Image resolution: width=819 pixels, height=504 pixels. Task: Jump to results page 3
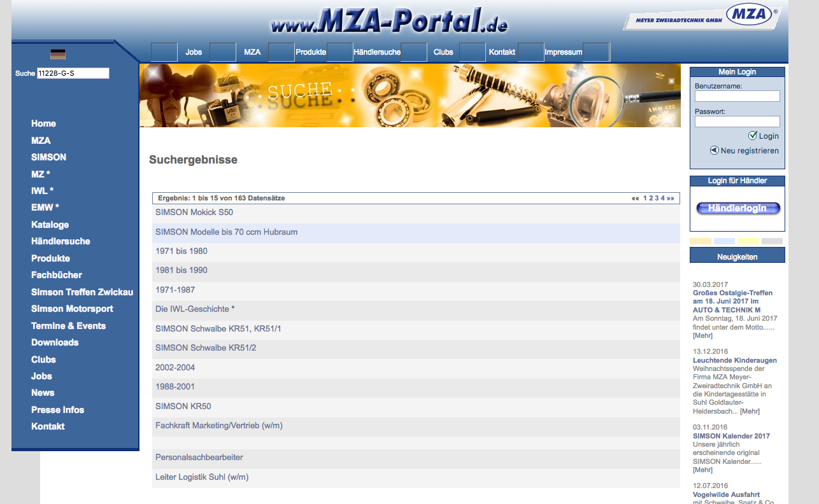(657, 199)
